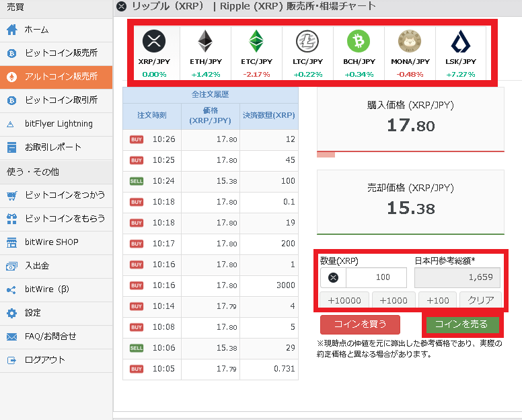Open ビットコインをつかう menu item
Image resolution: width=522 pixels, height=420 pixels.
click(x=56, y=195)
